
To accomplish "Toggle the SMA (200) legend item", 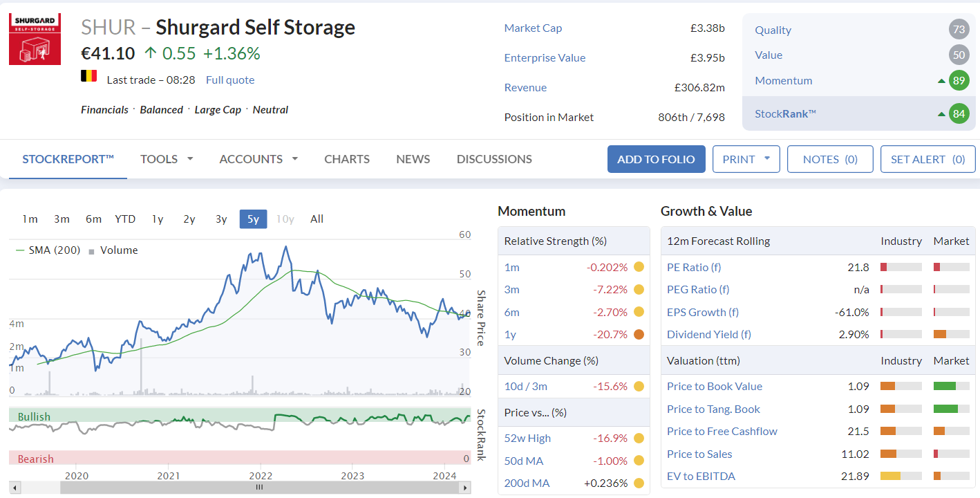I will [x=48, y=250].
